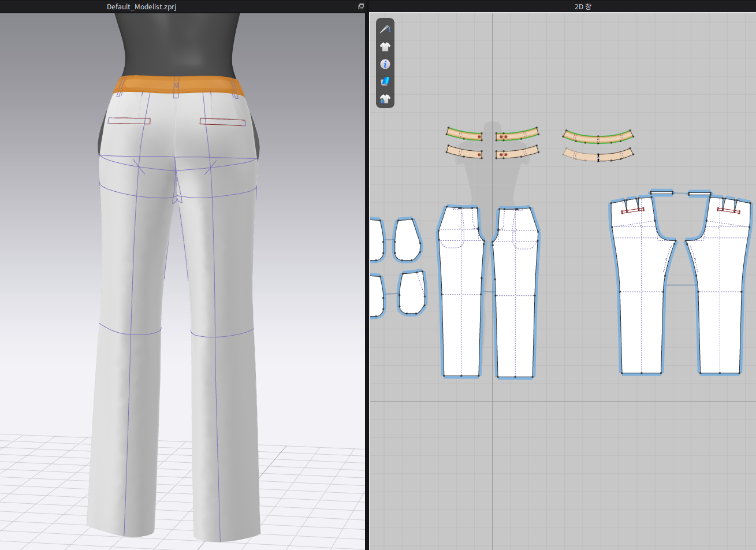Click the undock icon in the 3D window title bar
Screen dimensions: 756x550
[361, 6]
